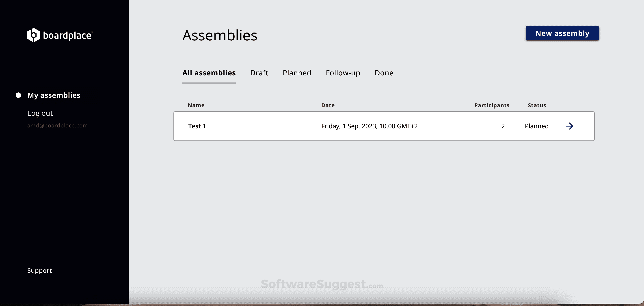Screen dimensions: 644x306
Task: Click the Participants column header
Action: click(x=491, y=105)
